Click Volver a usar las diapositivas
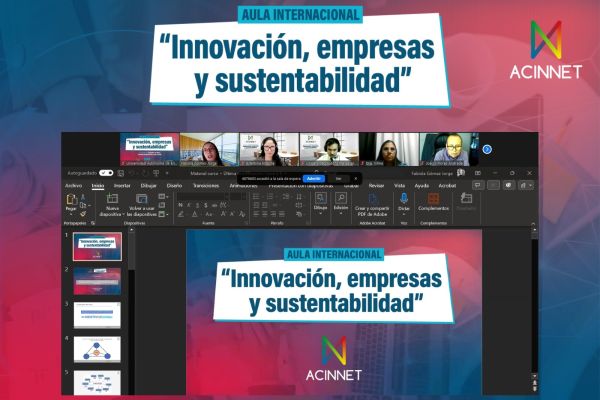600x400 pixels. pyautogui.click(x=142, y=200)
